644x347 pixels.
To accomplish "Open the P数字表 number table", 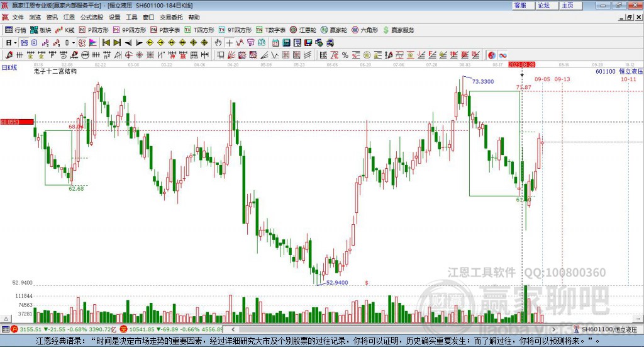I will point(165,30).
